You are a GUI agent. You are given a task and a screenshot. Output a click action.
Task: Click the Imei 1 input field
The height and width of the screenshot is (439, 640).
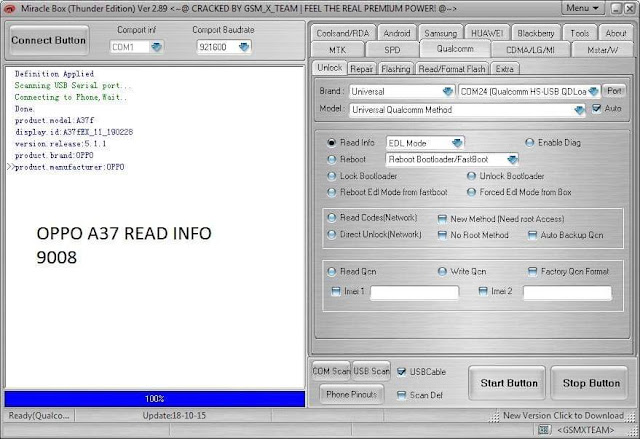tap(414, 293)
